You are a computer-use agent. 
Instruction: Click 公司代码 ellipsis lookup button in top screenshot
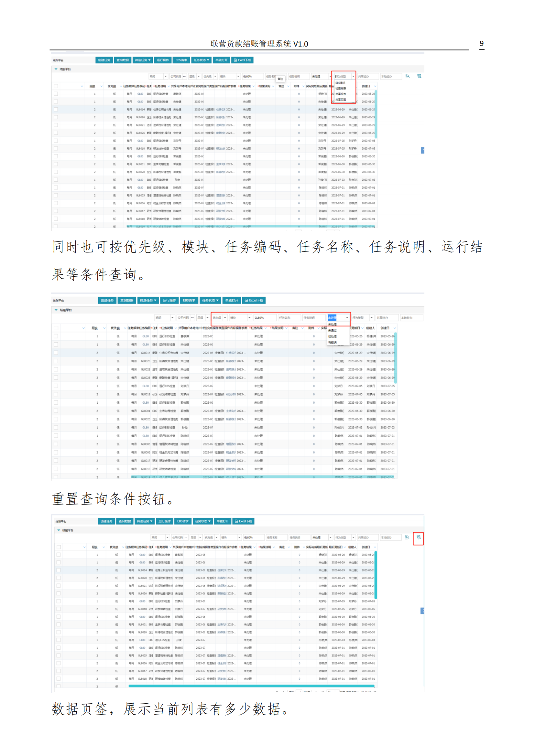pos(184,76)
